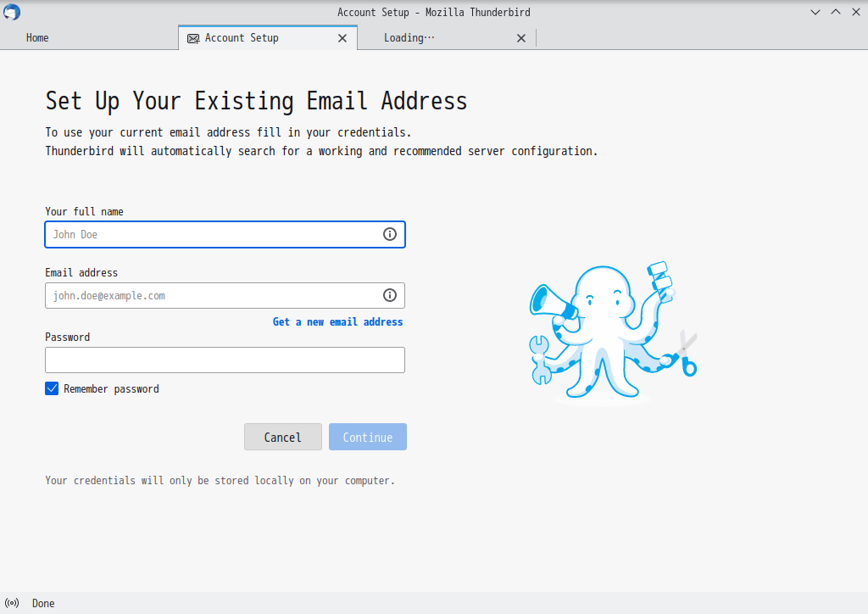Minimize the Thunderbird window
Viewport: 868px width, 614px height.
coord(815,12)
